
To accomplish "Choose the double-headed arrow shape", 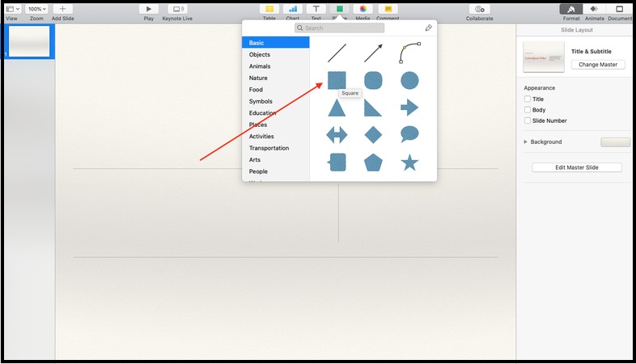I will click(337, 134).
